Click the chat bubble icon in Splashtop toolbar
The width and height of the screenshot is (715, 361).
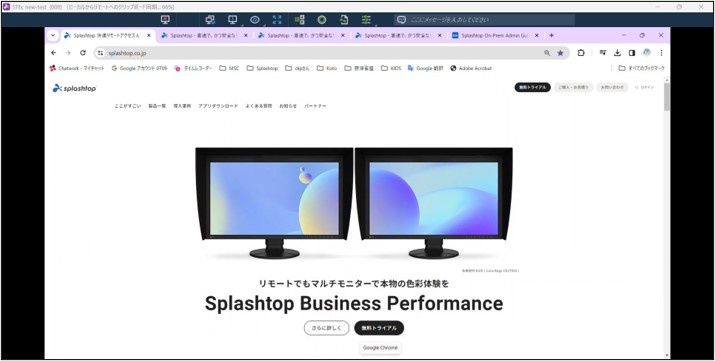pos(401,20)
